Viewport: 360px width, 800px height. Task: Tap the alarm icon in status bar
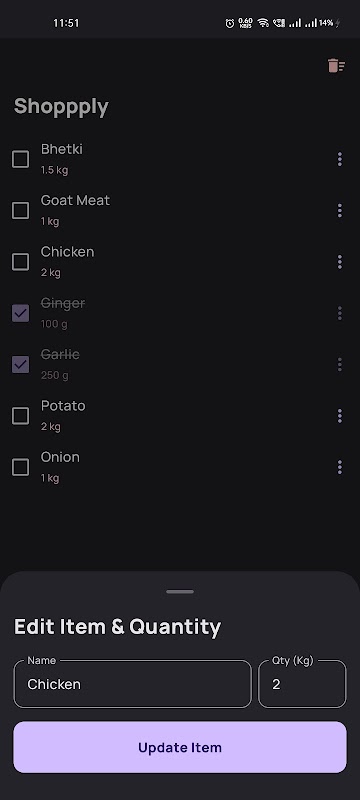coord(230,23)
